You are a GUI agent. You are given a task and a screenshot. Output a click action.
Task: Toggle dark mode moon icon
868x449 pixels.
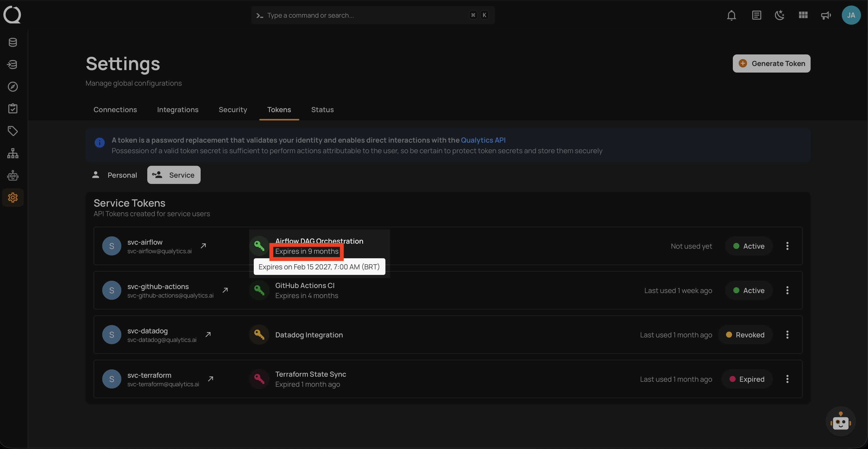coord(779,15)
